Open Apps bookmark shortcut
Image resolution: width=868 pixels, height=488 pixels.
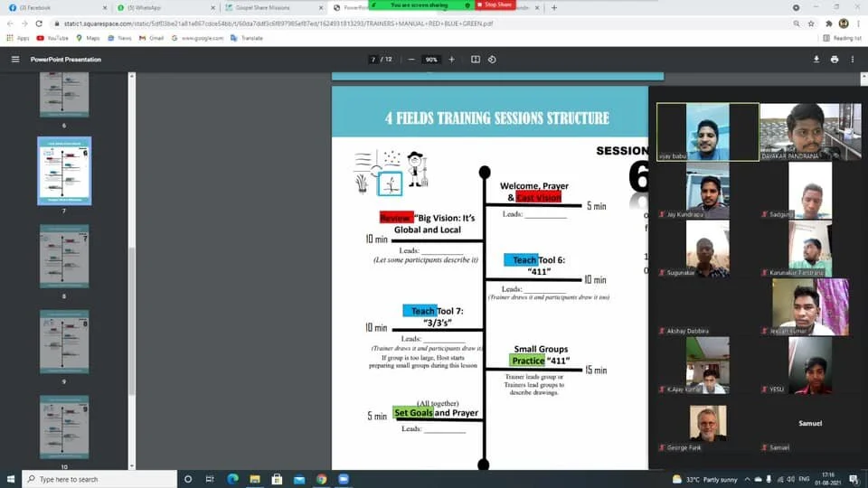pyautogui.click(x=18, y=38)
